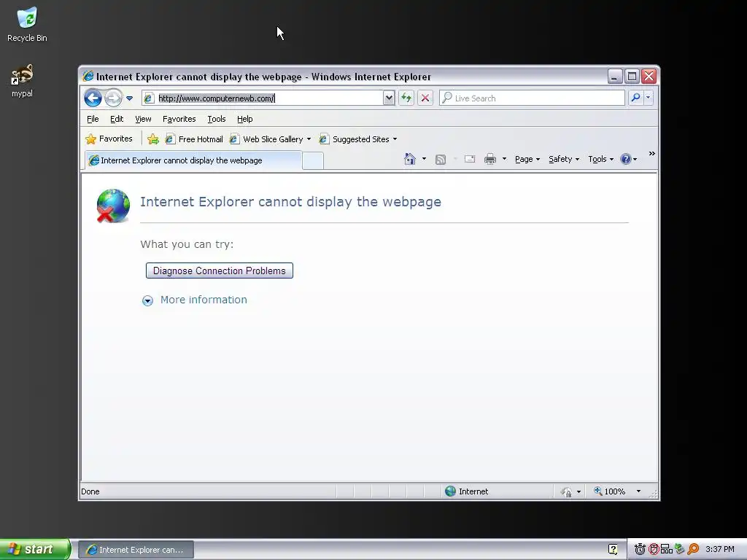
Task: Click the RSS Feeds icon
Action: click(441, 160)
